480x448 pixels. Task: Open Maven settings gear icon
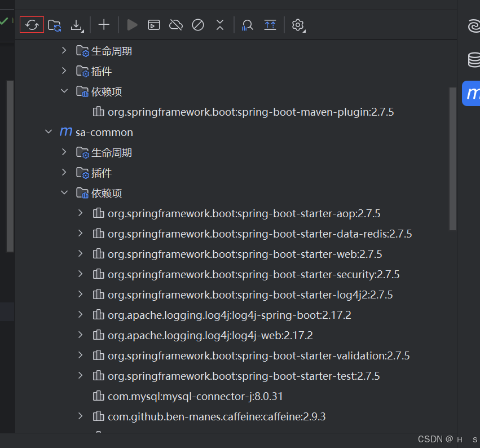(x=298, y=25)
